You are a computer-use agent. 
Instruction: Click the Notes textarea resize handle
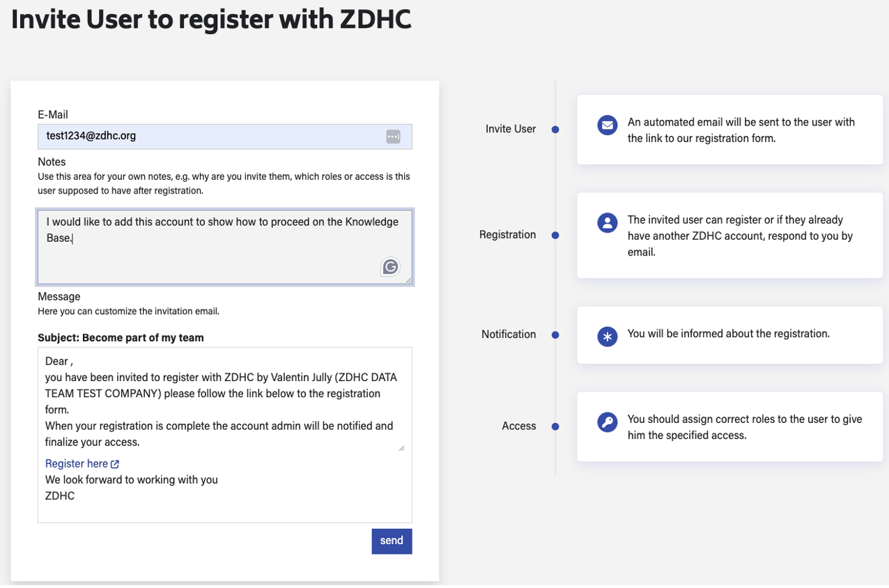coord(408,280)
